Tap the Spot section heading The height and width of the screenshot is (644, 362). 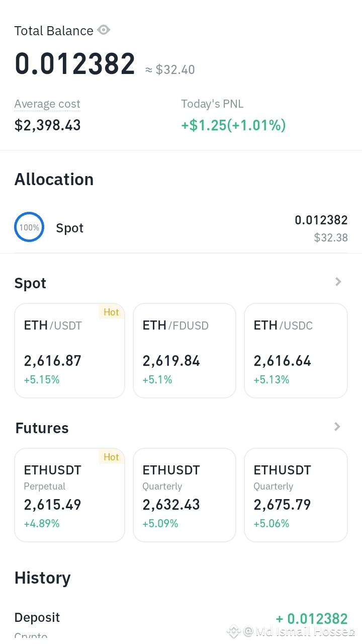[30, 283]
